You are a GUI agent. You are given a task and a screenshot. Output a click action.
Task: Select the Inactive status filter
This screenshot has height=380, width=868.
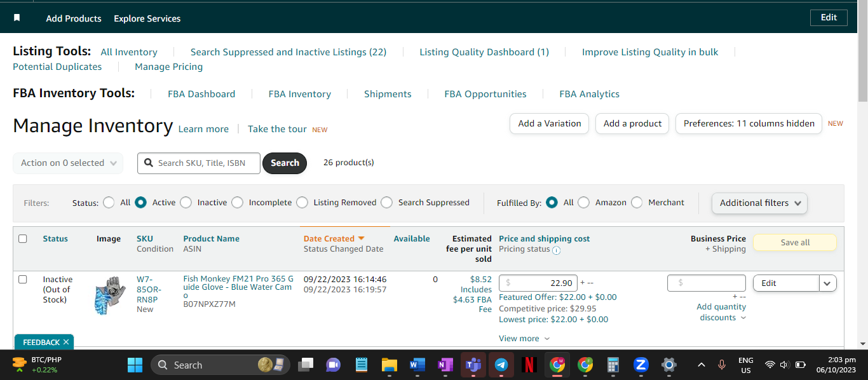186,203
